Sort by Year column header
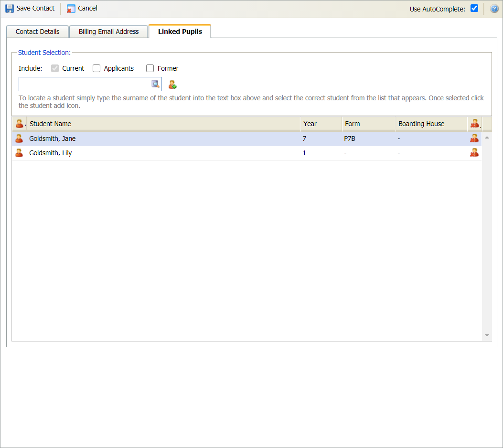503x448 pixels. tap(321, 124)
